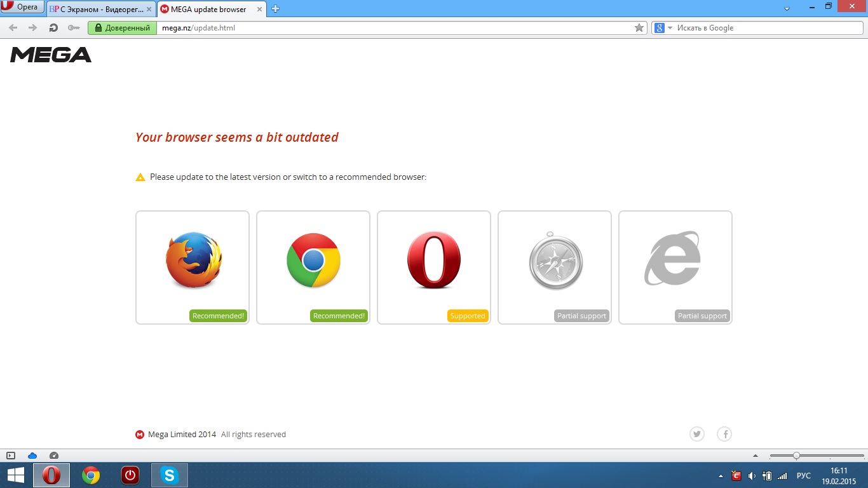The image size is (868, 488).
Task: Open the network signal tray icon
Action: click(x=782, y=475)
